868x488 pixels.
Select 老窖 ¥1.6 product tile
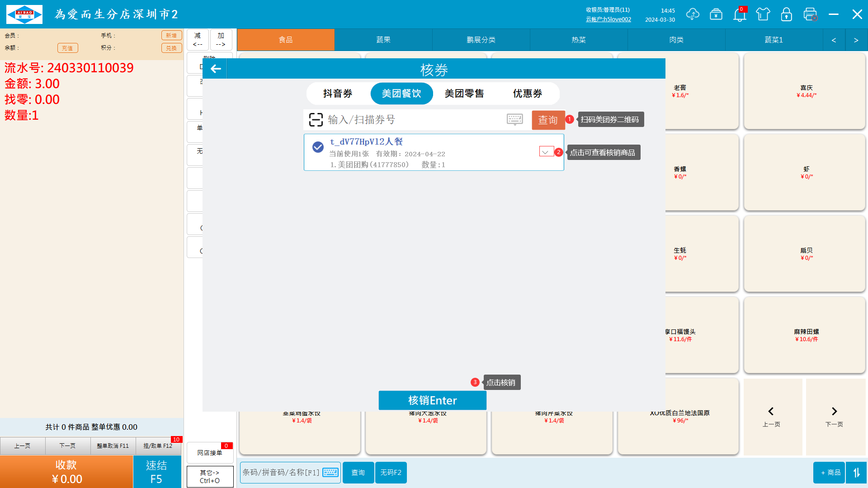click(702, 91)
